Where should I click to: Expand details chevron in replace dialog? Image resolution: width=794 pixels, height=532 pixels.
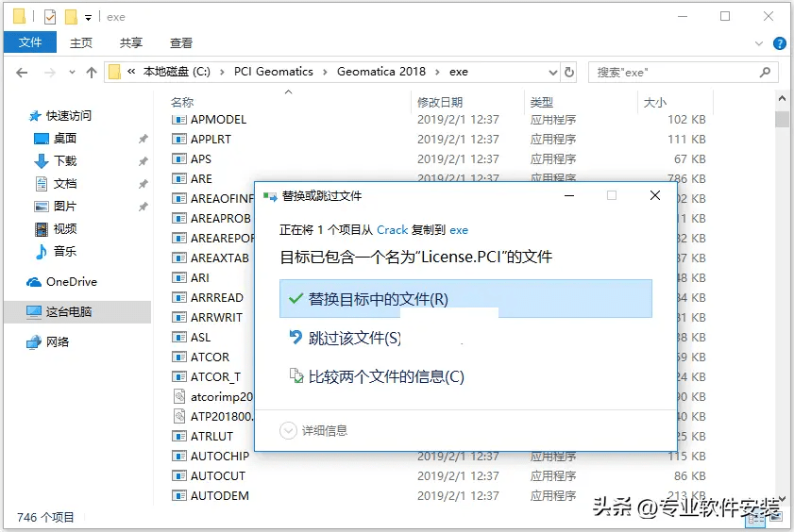(288, 431)
